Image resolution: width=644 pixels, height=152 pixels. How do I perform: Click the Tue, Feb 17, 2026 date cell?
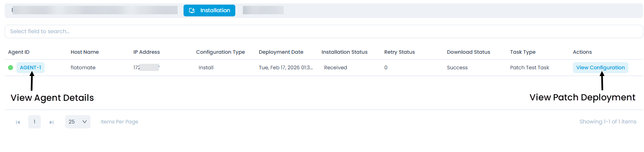[x=286, y=68]
